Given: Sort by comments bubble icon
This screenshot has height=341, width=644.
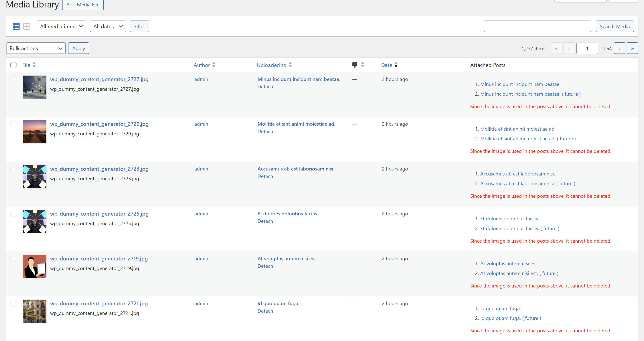Looking at the screenshot, I should (x=355, y=65).
